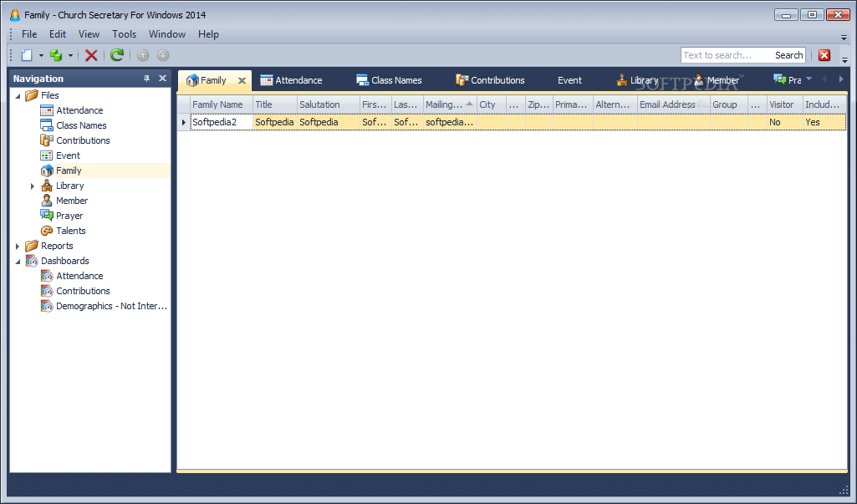Select Contributions under Files
The height and width of the screenshot is (504, 857).
[x=83, y=140]
